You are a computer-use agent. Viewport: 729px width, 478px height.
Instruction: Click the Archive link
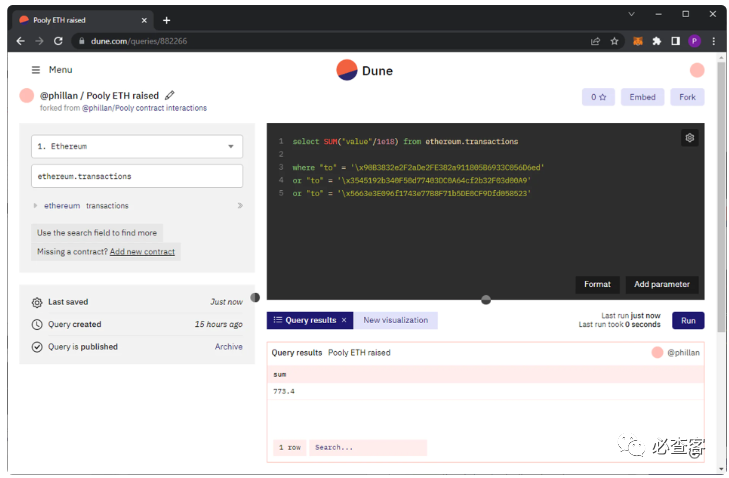(229, 347)
